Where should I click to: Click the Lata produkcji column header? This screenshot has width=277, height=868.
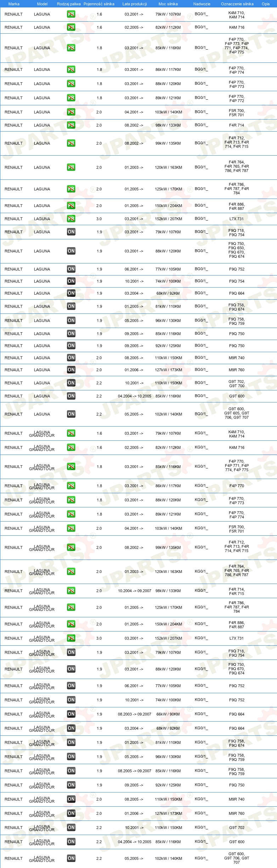click(x=135, y=4)
